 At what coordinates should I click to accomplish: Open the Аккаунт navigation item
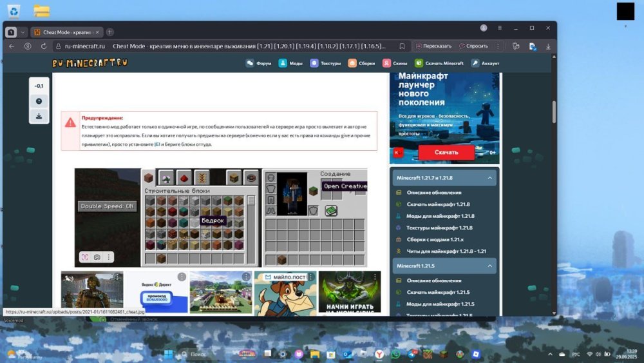[x=486, y=63]
